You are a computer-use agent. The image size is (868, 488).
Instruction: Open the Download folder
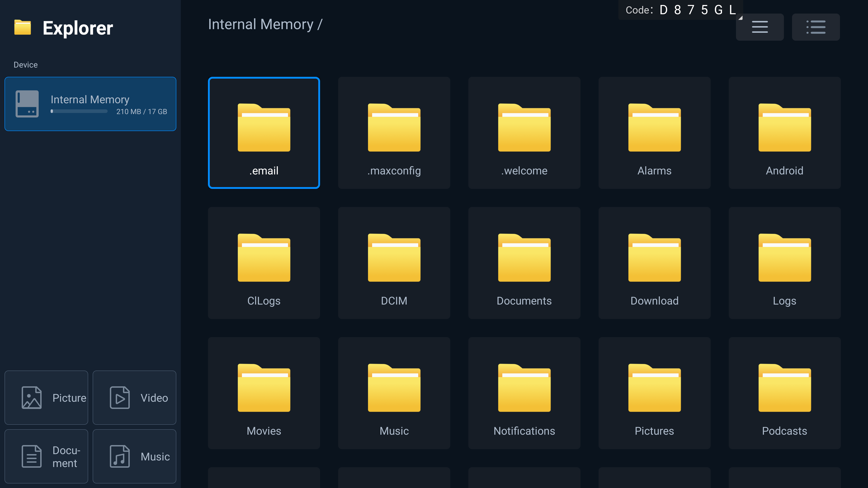(654, 263)
